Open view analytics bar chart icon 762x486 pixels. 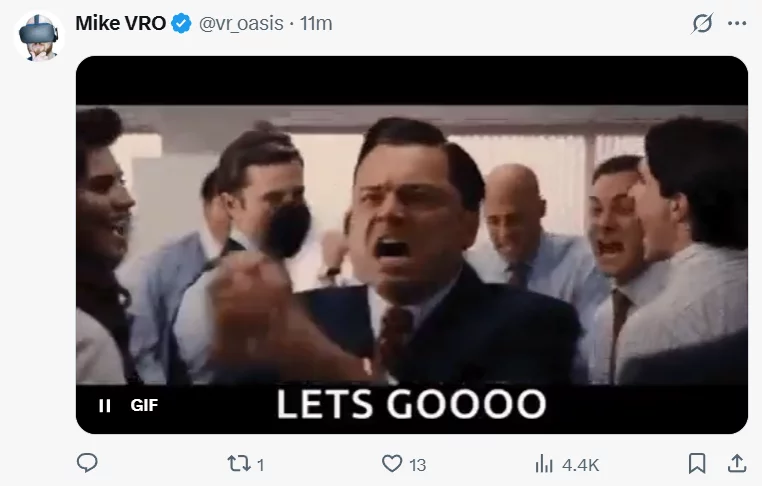[x=544, y=464]
